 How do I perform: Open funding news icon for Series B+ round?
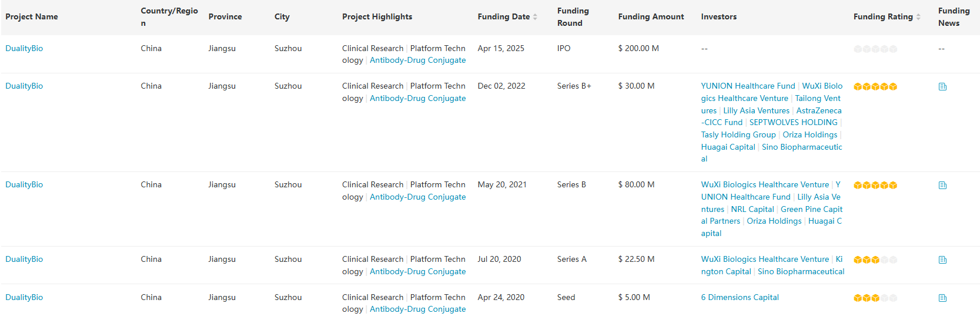click(x=942, y=87)
